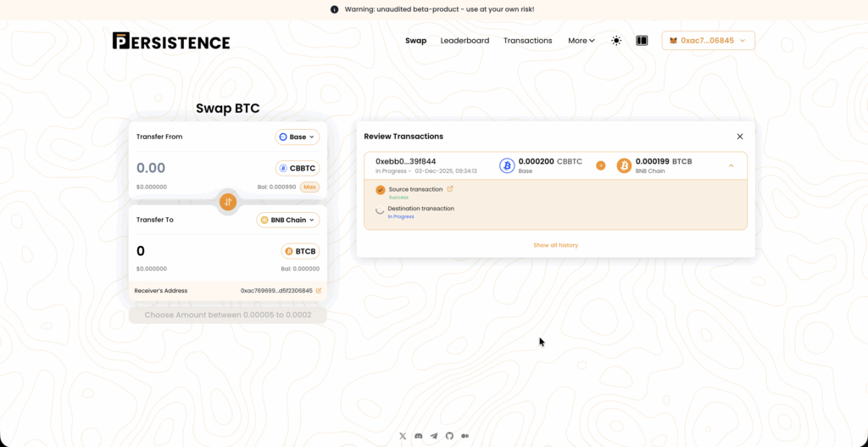868x447 pixels.
Task: Click Show all history link
Action: (x=555, y=245)
